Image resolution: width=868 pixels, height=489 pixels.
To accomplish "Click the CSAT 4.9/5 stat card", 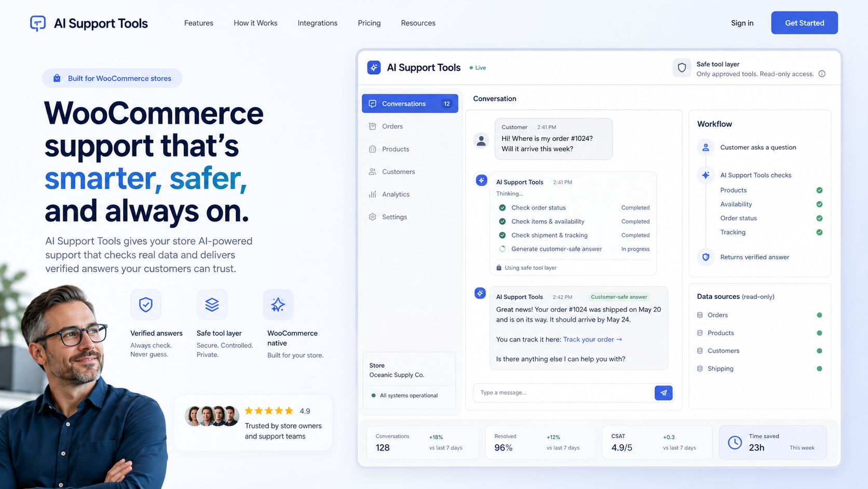I will (657, 442).
